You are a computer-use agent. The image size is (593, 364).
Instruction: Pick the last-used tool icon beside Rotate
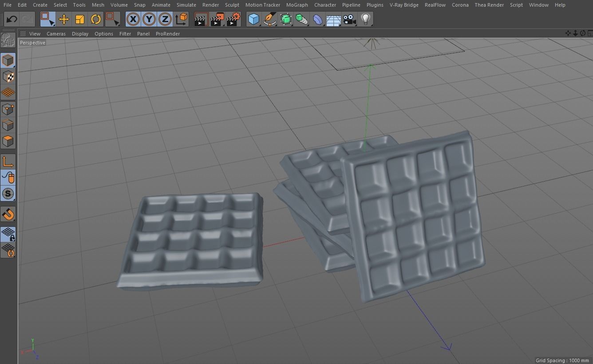pyautogui.click(x=112, y=19)
